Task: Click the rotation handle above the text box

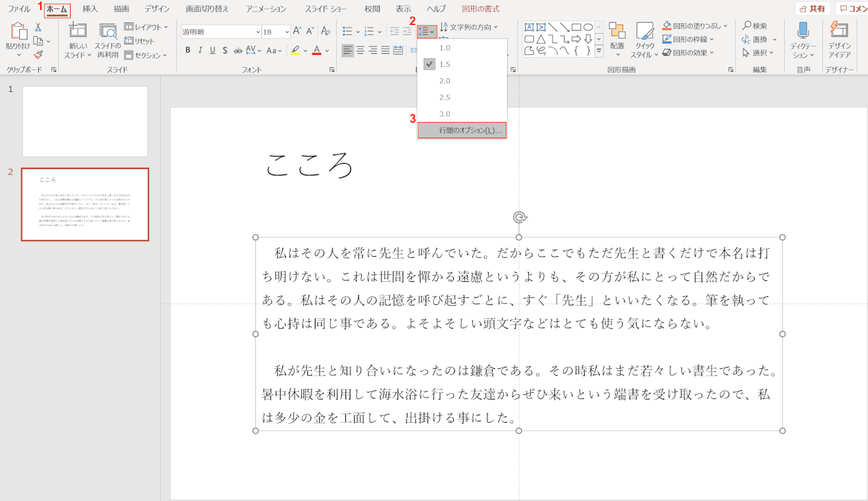Action: (519, 217)
